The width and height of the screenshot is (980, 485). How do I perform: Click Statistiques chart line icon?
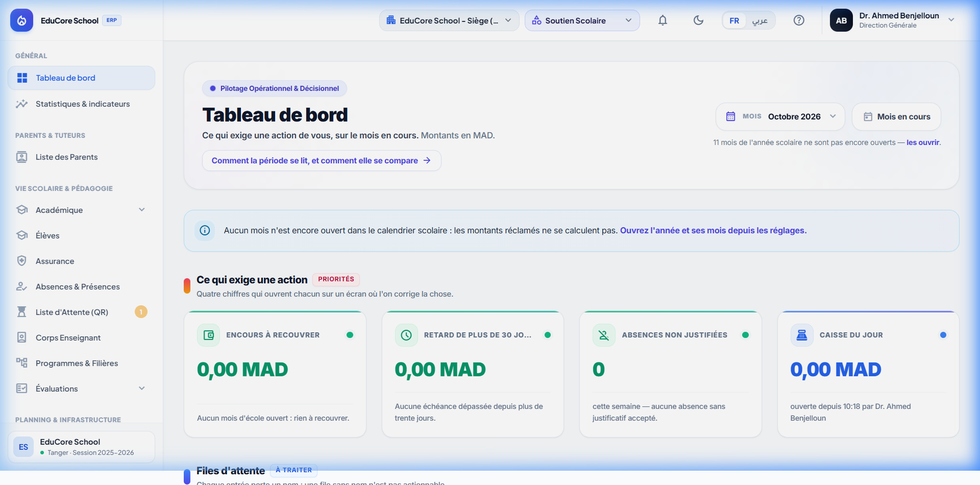click(21, 104)
